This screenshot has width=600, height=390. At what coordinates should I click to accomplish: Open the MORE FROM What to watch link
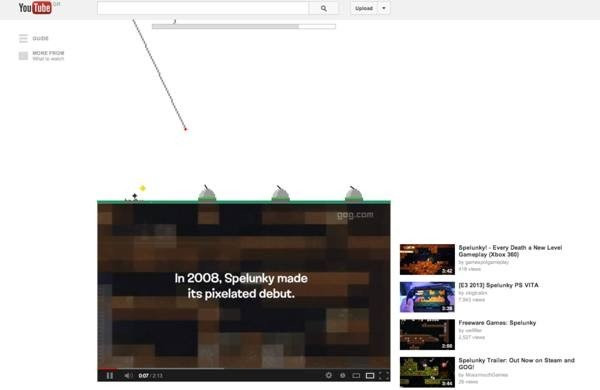pos(48,56)
